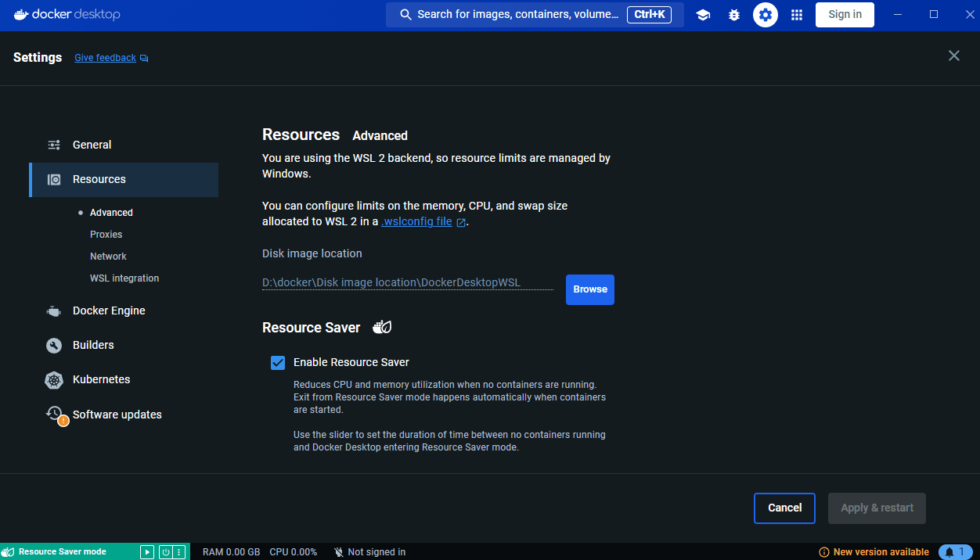
Task: Click the General sliders icon in sidebar
Action: tap(54, 145)
